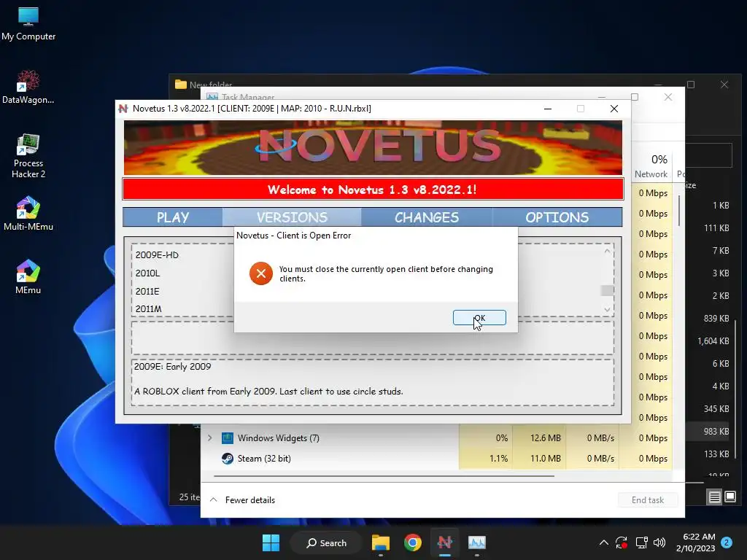The image size is (747, 560).
Task: Open the DataWagon desktop shortcut
Action: click(28, 87)
